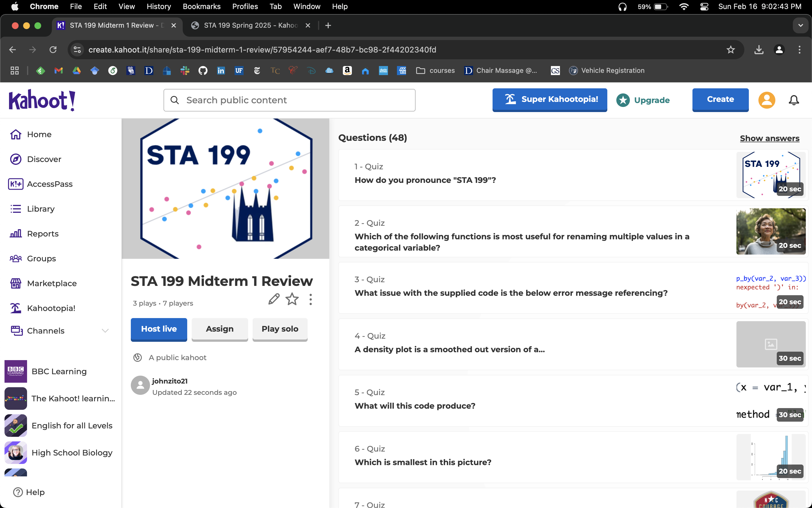Click Host live button
This screenshot has height=508, width=812.
coord(159,329)
